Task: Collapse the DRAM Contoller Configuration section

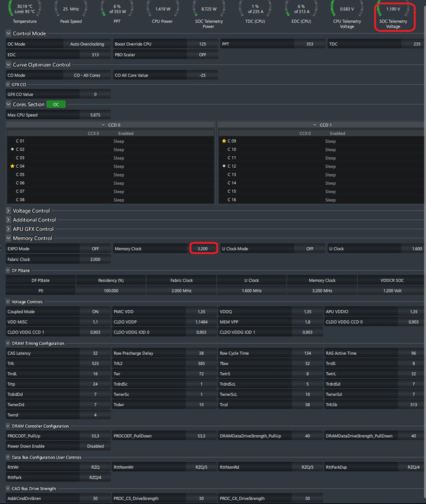Action: click(8, 426)
